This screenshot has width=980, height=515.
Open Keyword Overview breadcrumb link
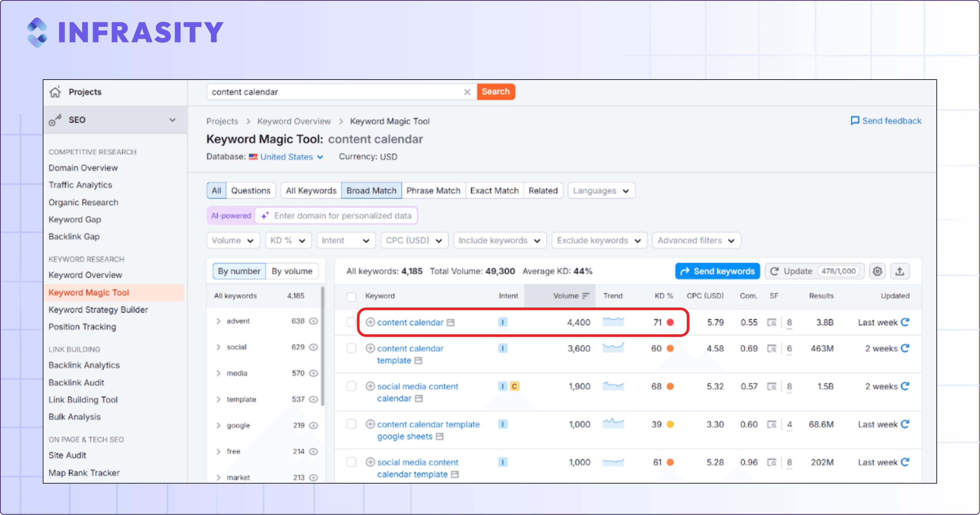[294, 121]
